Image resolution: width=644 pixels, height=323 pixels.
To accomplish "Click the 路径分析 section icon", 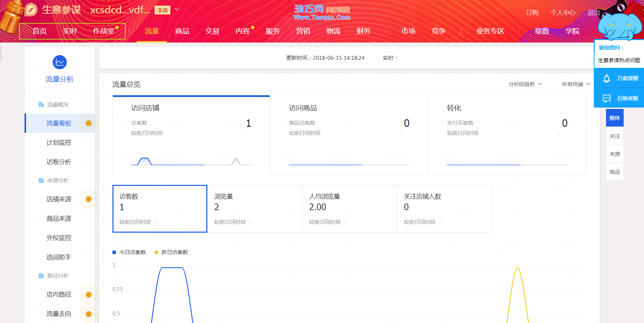I will point(41,276).
